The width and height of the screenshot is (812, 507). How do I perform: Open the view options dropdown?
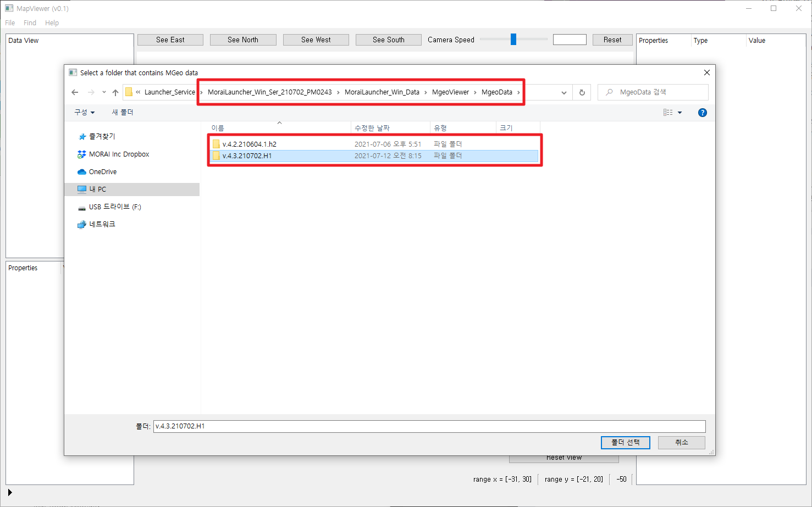pyautogui.click(x=680, y=113)
